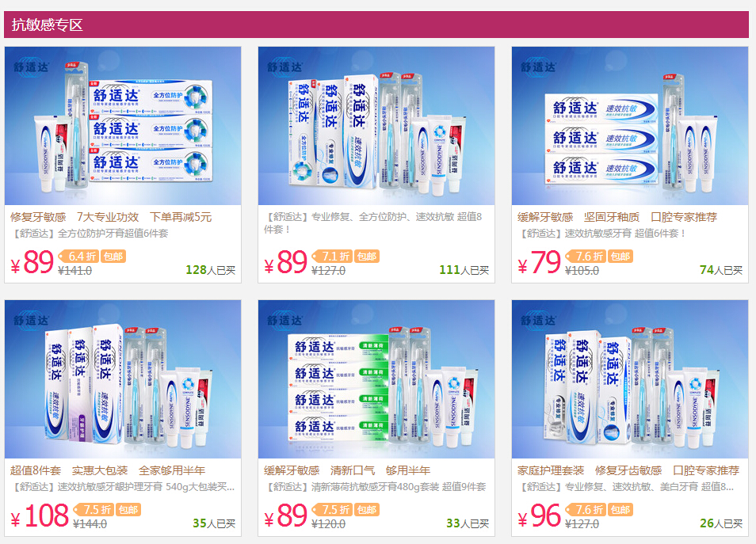Open the ¥108 速效抗敏感 540g大包装 product image
The height and width of the screenshot is (544, 756).
pyautogui.click(x=123, y=379)
